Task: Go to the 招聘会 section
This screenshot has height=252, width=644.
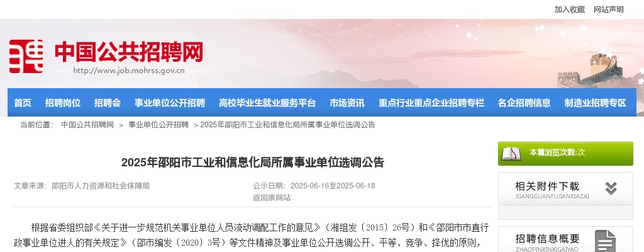Action: tap(107, 103)
